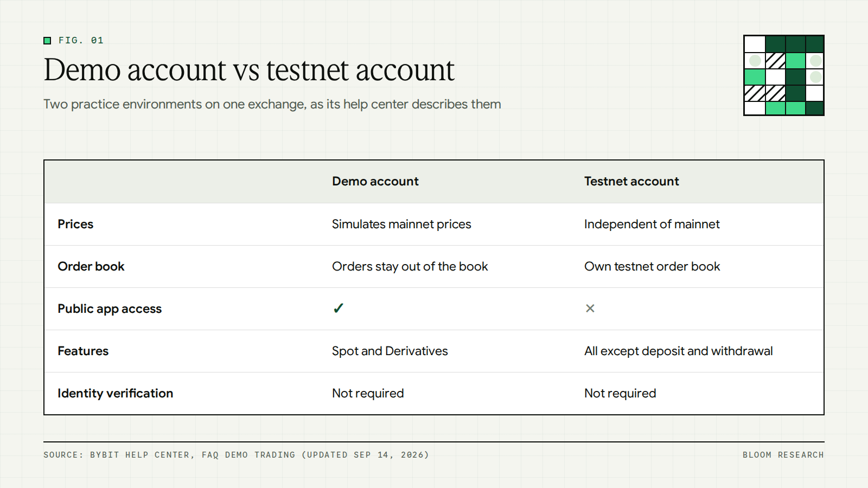This screenshot has height=488, width=868.
Task: Click the 'FIG. 01' label
Action: (x=81, y=41)
